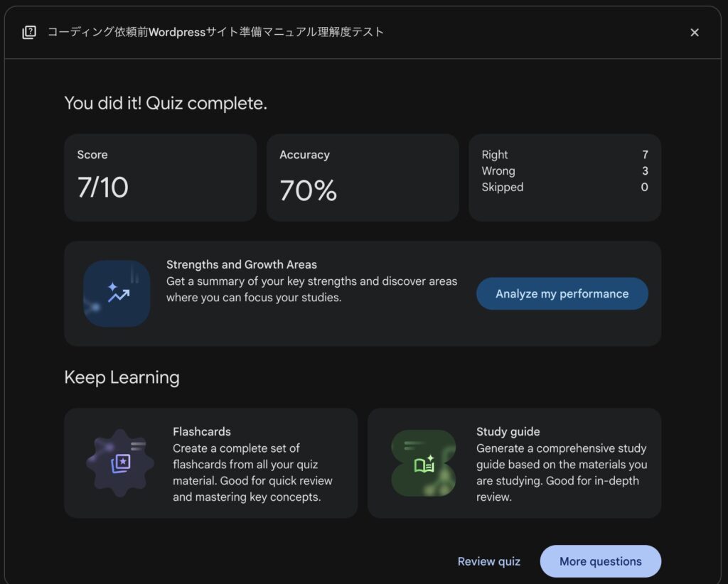
Task: Click the Study guide description text
Action: pos(562,472)
